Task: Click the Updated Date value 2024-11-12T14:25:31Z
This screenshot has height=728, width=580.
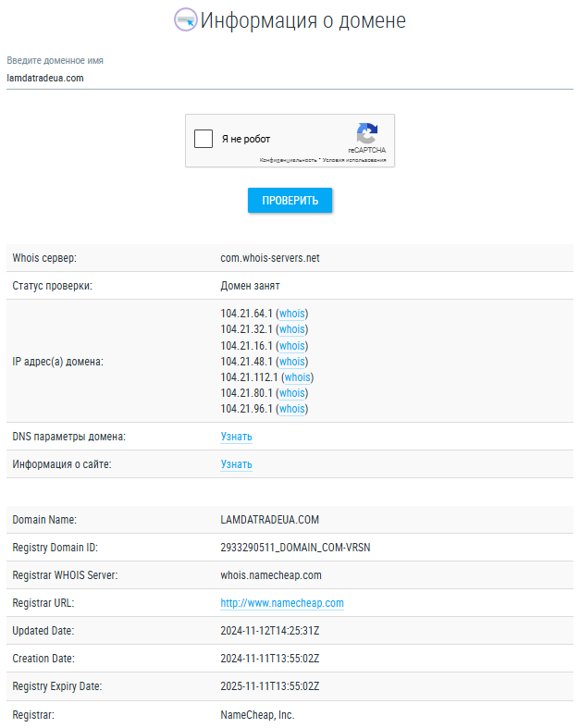Action: coord(270,631)
